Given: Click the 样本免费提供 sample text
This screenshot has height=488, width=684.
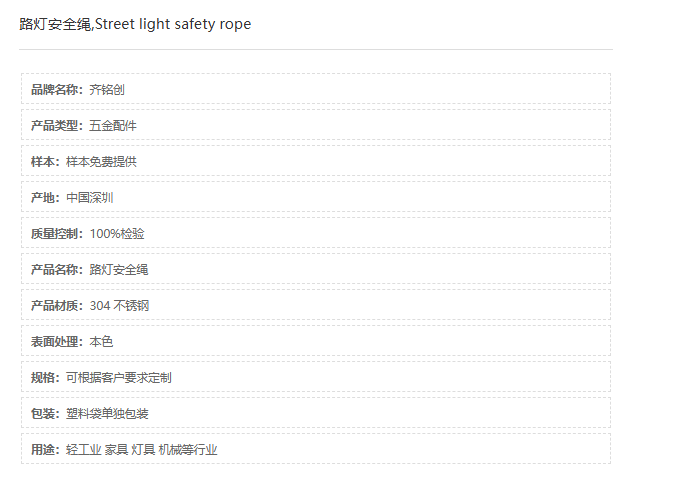Looking at the screenshot, I should (101, 162).
